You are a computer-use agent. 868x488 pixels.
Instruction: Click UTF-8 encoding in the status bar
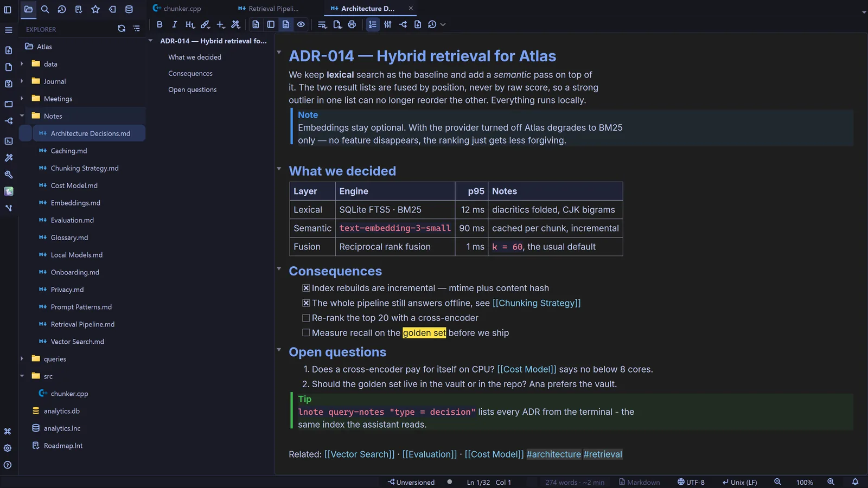pyautogui.click(x=691, y=482)
